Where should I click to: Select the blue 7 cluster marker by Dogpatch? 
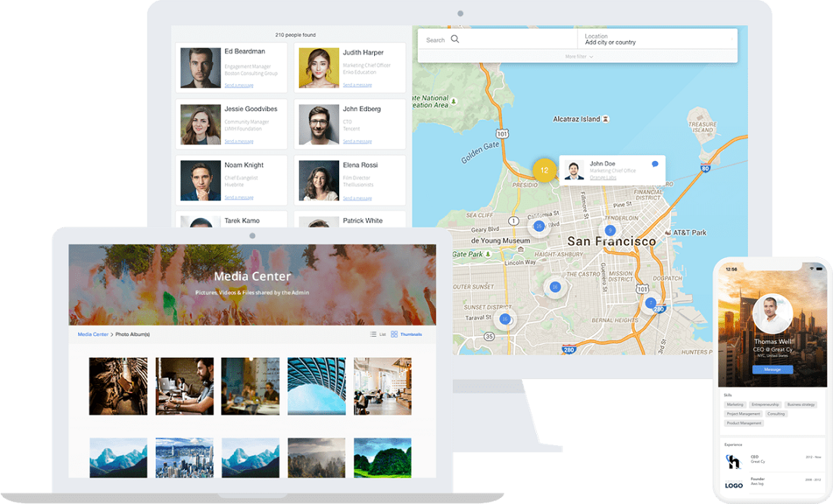click(x=650, y=303)
